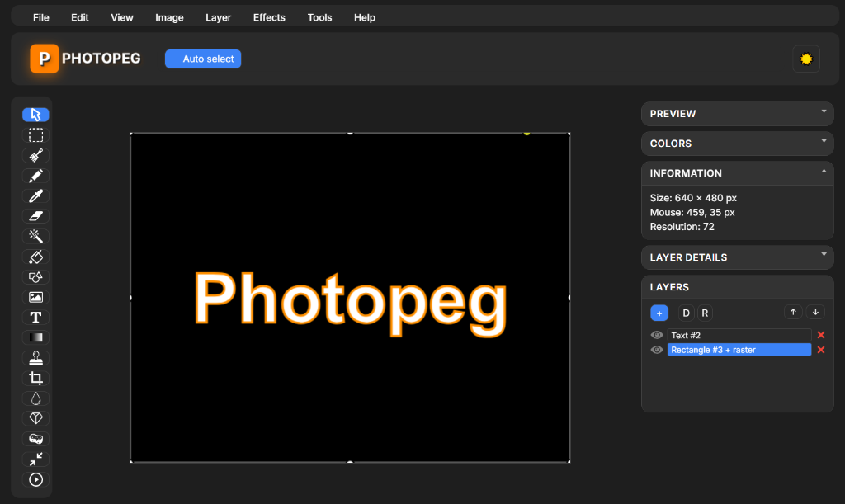
Task: Pick the Eyedropper tool
Action: pos(35,195)
